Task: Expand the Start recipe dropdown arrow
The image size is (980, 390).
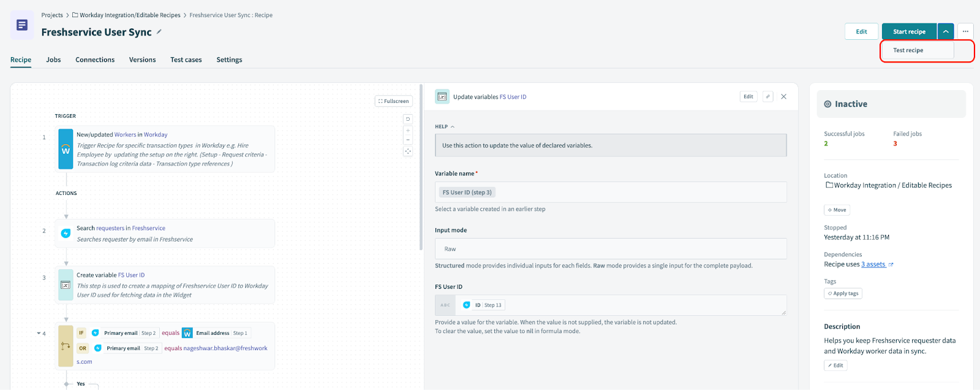Action: 946,31
